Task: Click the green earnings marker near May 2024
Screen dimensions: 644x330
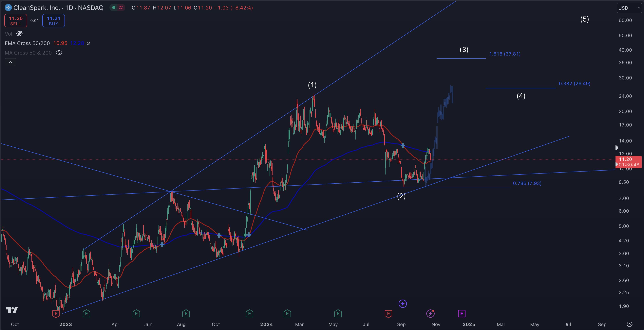Action: (x=338, y=314)
